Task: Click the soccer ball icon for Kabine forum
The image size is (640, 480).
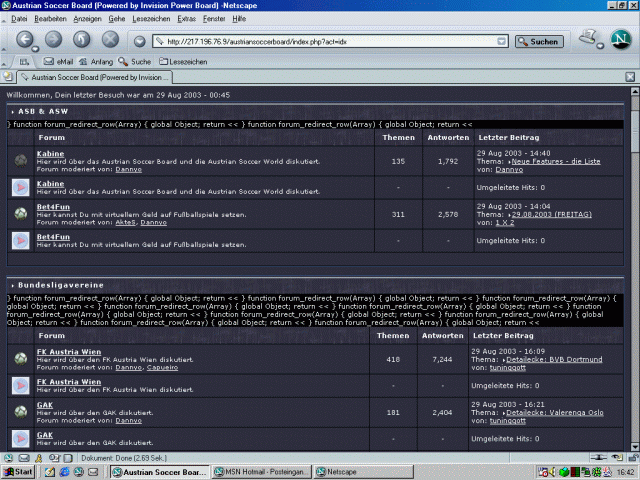Action: [20, 161]
